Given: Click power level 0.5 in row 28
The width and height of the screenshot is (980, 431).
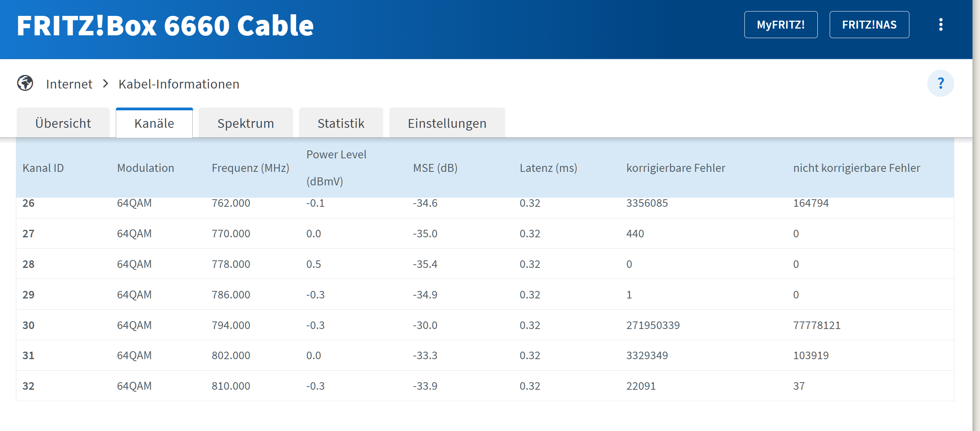Looking at the screenshot, I should click(313, 264).
